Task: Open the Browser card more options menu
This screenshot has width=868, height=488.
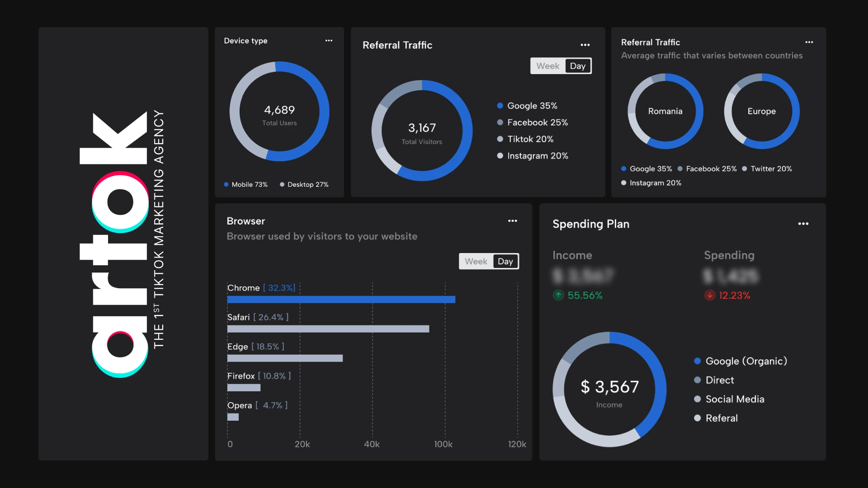Action: [x=512, y=221]
